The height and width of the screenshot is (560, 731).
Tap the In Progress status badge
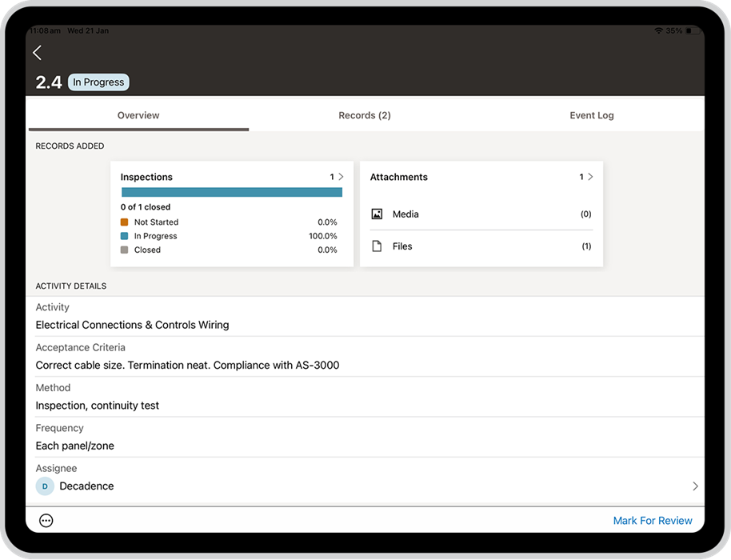click(x=99, y=82)
